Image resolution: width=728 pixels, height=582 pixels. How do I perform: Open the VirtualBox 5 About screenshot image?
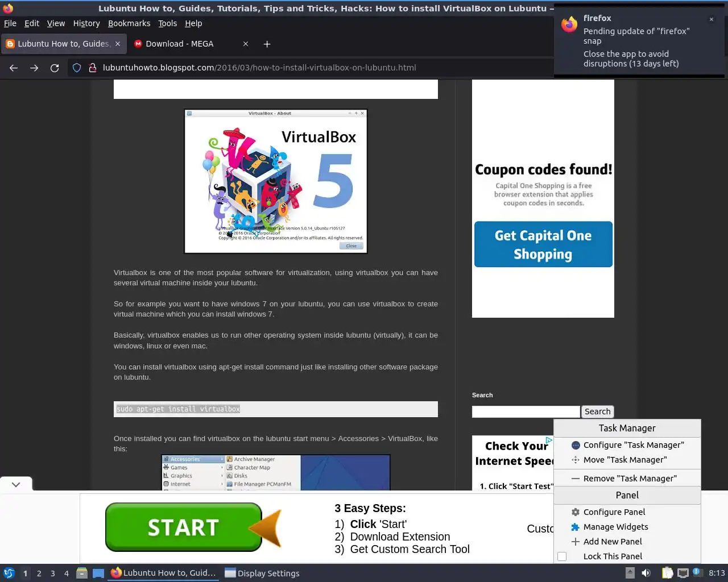[276, 181]
